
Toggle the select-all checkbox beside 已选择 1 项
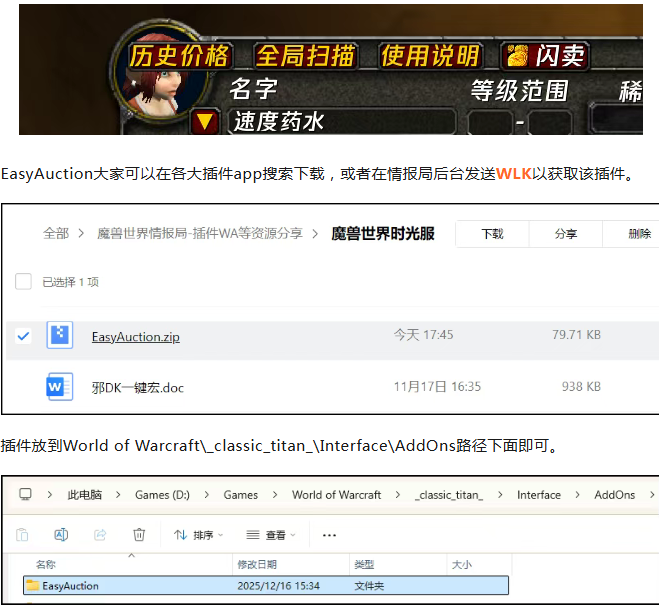click(x=23, y=282)
